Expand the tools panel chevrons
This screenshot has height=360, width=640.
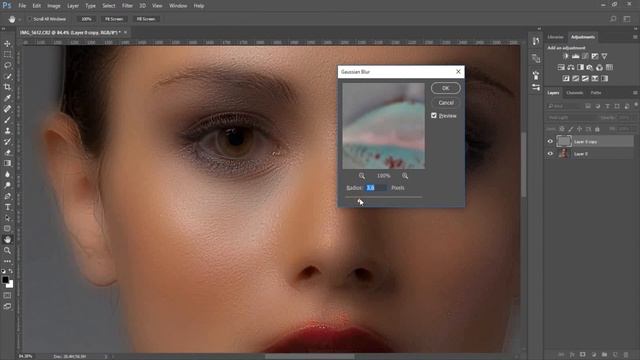click(x=4, y=29)
